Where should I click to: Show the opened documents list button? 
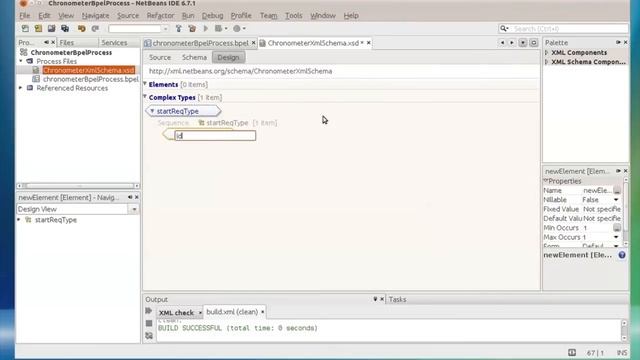click(x=522, y=43)
